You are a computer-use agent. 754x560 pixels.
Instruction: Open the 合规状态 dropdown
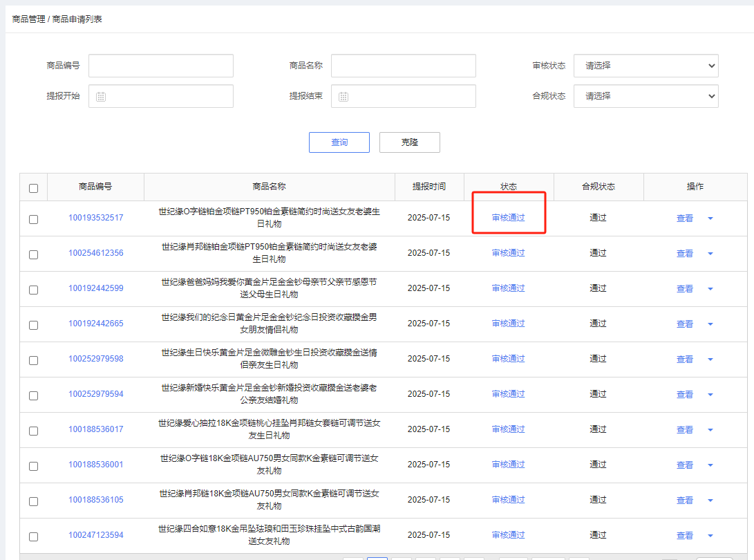coord(645,96)
